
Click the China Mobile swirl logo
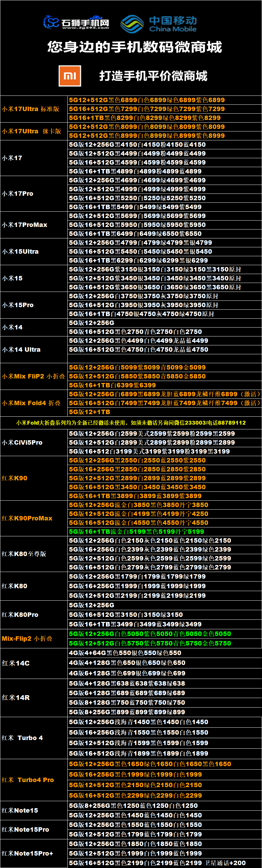coord(132,24)
